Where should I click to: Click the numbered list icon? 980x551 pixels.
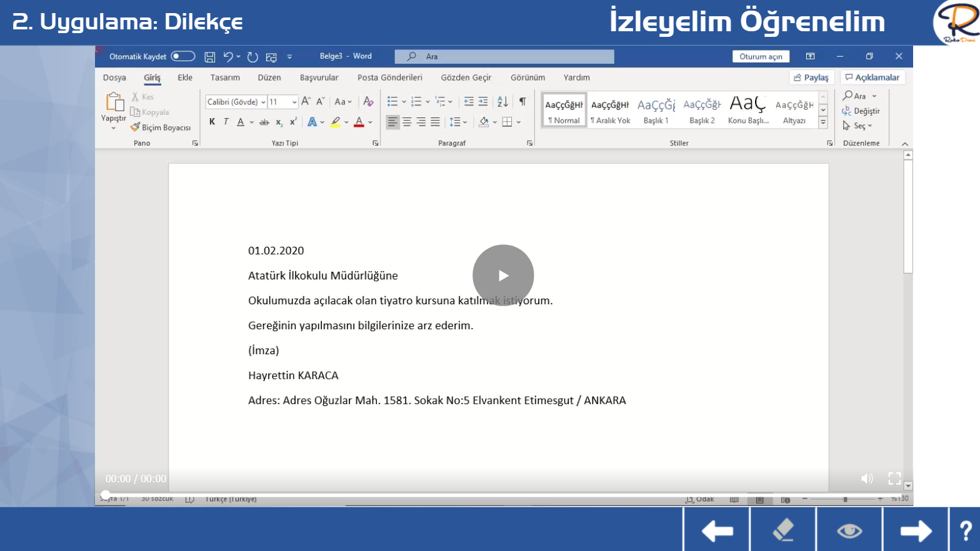tap(416, 102)
